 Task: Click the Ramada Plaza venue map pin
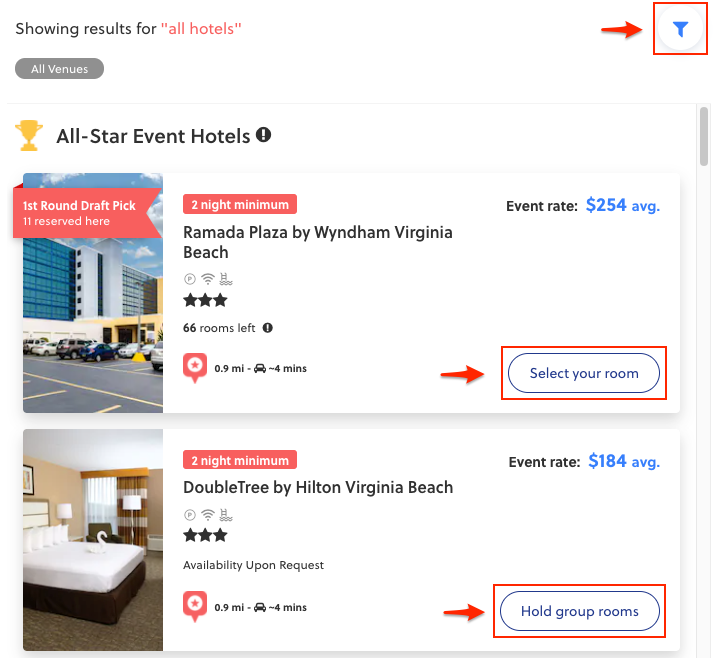195,368
